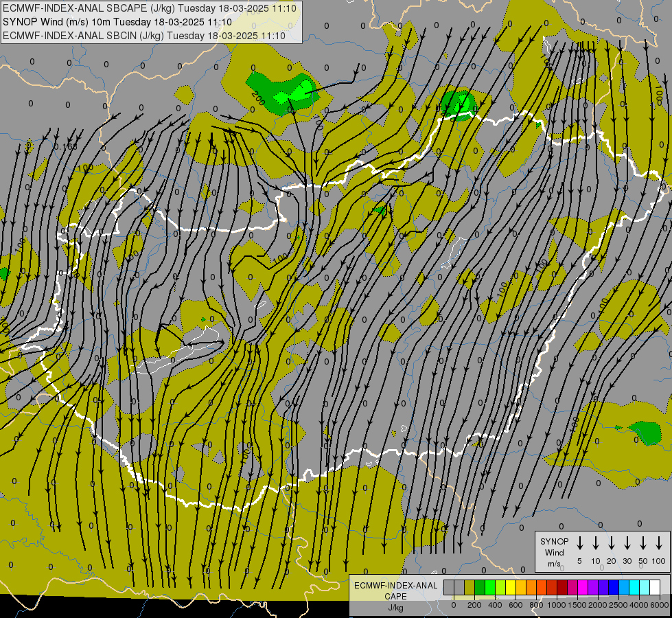Click the SYNOP Wind 10m title line
The image size is (672, 618).
point(117,22)
